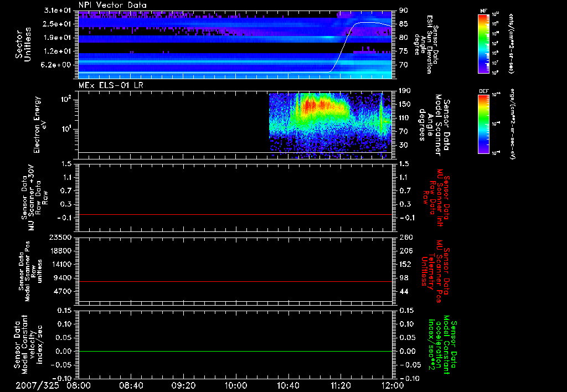Click the 75 degree elevation tick label

[404, 51]
